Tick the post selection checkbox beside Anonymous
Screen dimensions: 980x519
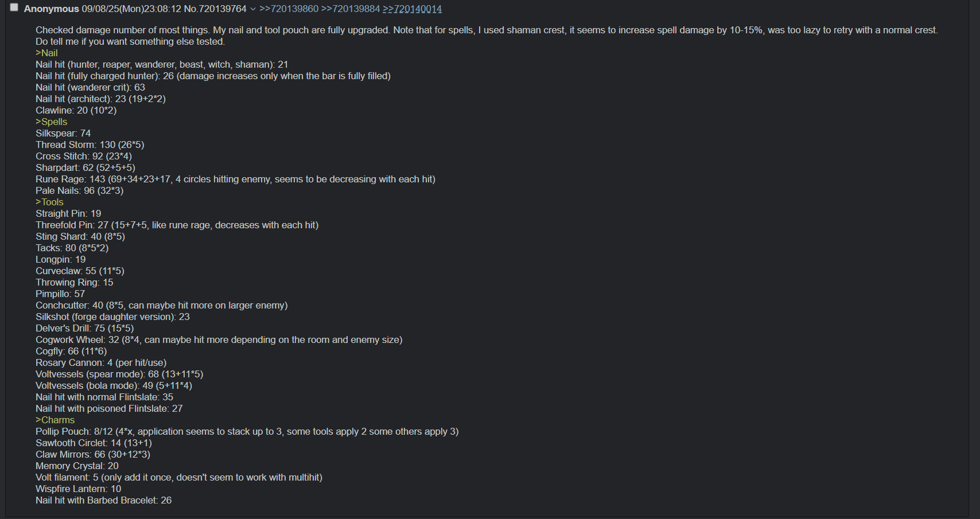[x=14, y=7]
